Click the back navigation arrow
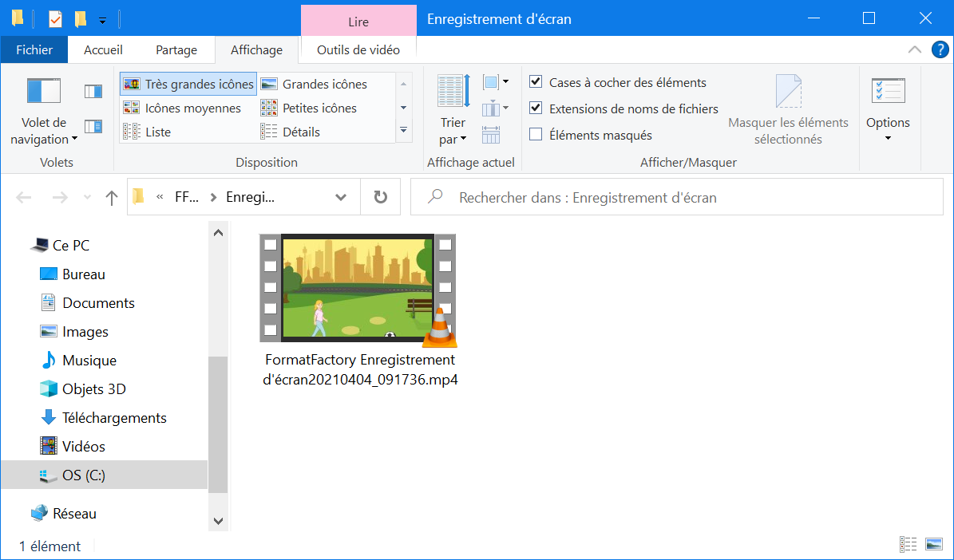 24,197
